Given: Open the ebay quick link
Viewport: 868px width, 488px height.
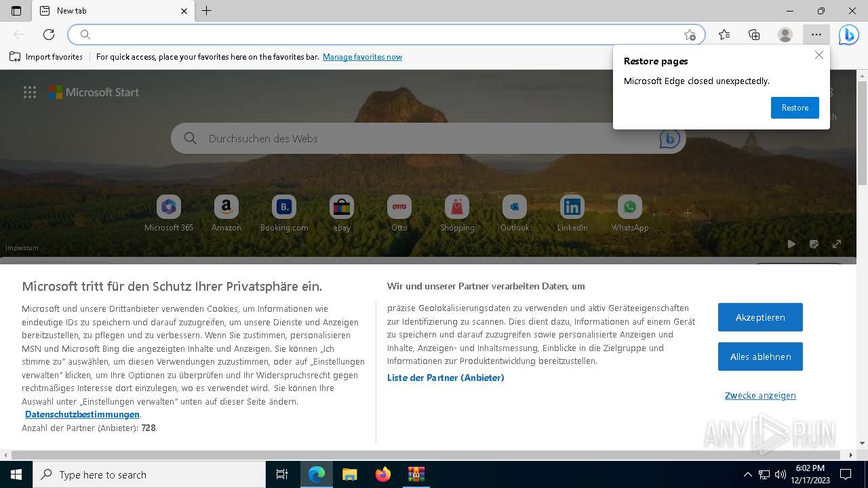Looking at the screenshot, I should 342,213.
